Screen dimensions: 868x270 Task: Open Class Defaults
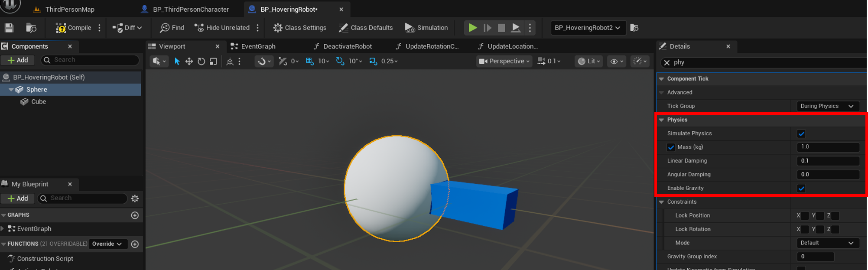(x=366, y=28)
